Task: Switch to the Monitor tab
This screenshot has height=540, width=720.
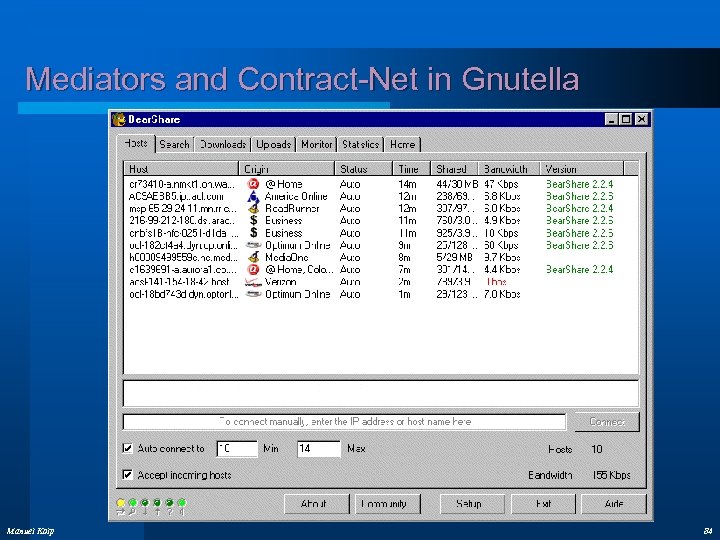Action: [x=317, y=145]
